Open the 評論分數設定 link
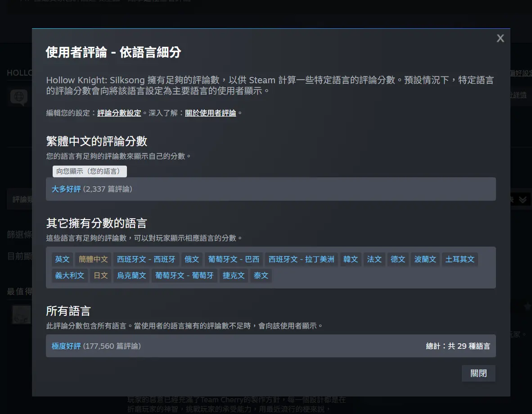Screen dimensions: 532x414 coord(119,113)
